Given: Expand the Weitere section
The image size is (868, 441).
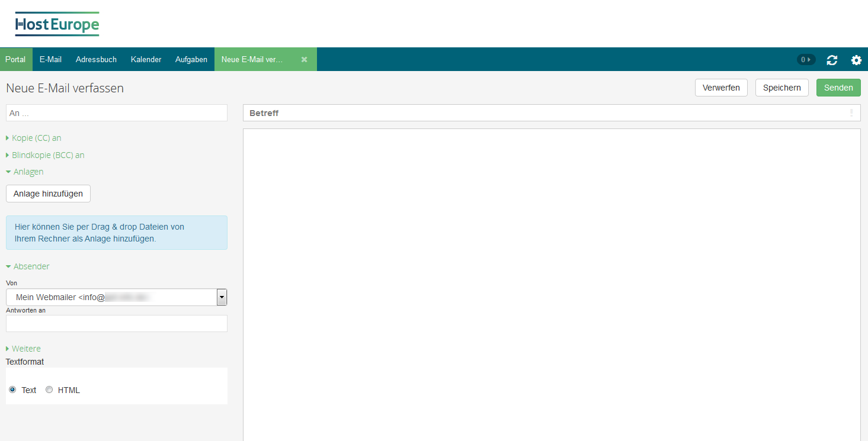Looking at the screenshot, I should 23,348.
